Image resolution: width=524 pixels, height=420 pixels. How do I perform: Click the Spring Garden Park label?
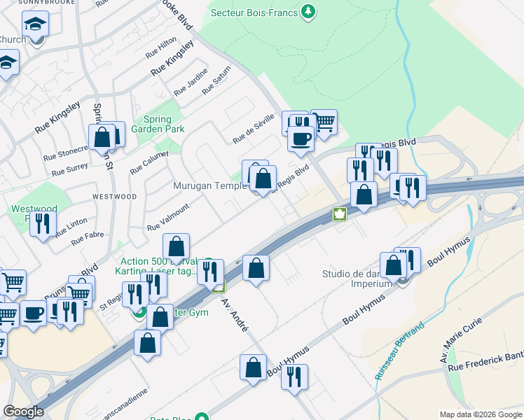click(158, 124)
